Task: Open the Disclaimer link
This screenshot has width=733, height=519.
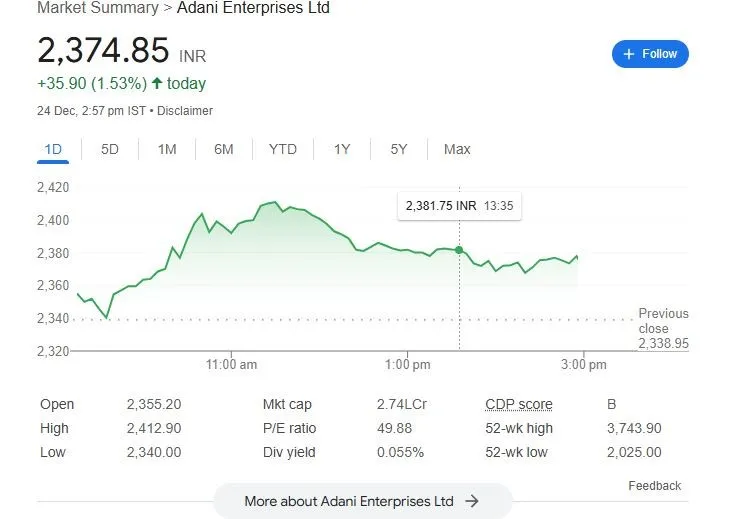Action: click(185, 111)
